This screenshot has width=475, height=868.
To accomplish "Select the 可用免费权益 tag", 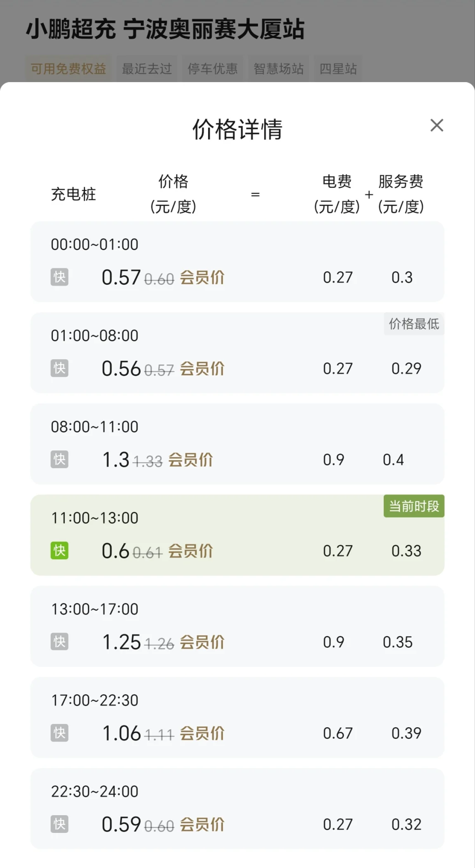I will [x=69, y=69].
